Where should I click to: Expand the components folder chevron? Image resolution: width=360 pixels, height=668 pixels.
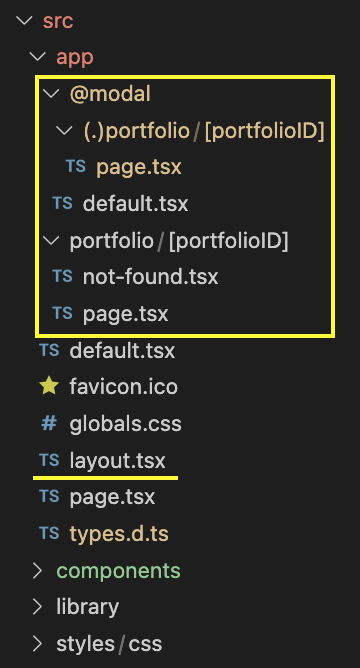tap(37, 570)
